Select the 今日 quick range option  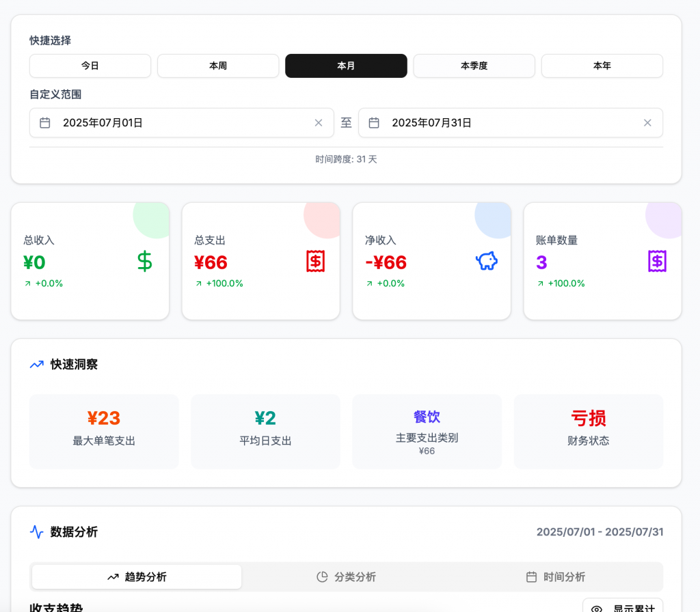(x=90, y=66)
